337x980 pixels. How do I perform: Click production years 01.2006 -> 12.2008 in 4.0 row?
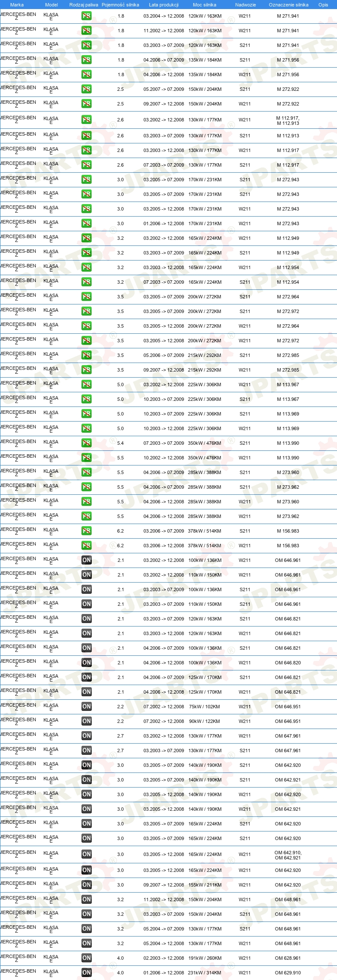[x=164, y=973]
